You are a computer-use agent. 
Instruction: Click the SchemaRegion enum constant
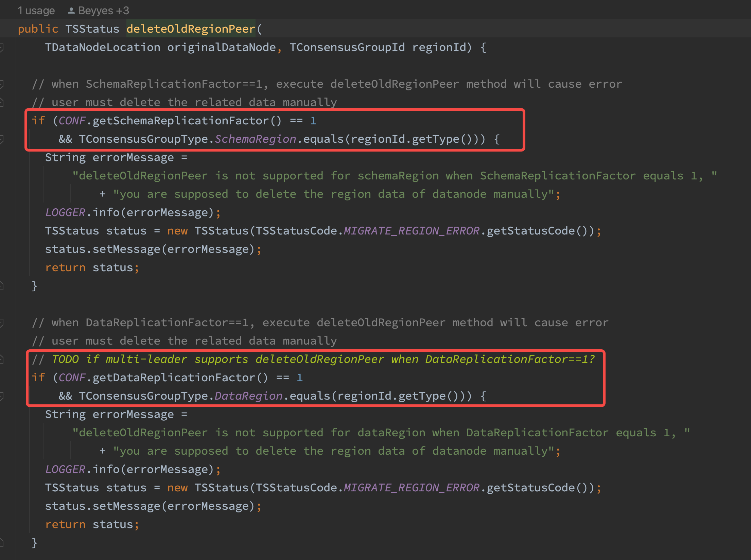tap(255, 139)
